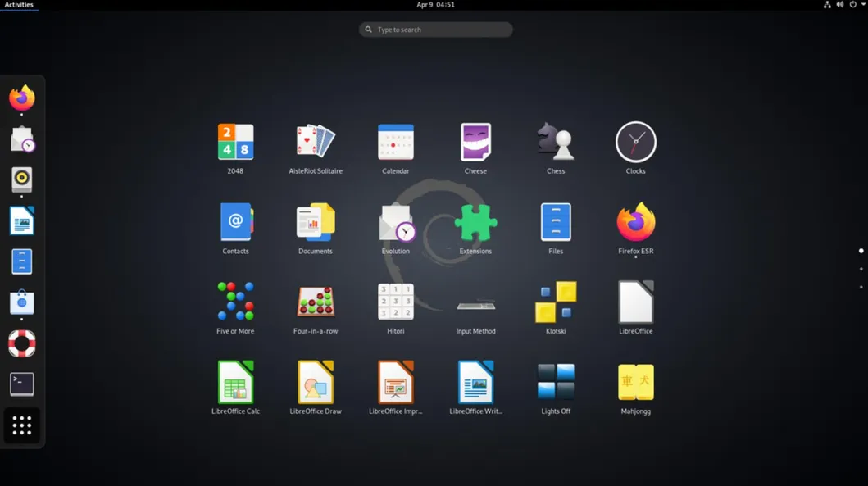Viewport: 868px width, 486px height.
Task: Click the volume icon in the top bar
Action: pyautogui.click(x=838, y=4)
